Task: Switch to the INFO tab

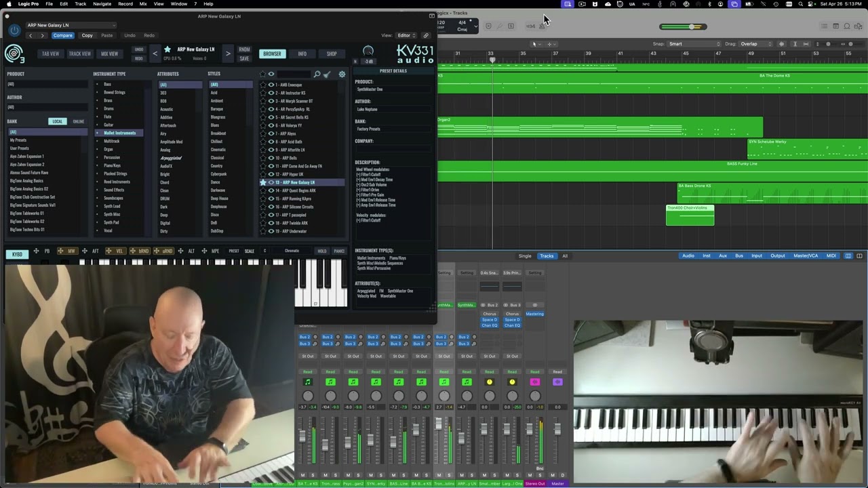Action: pos(302,54)
